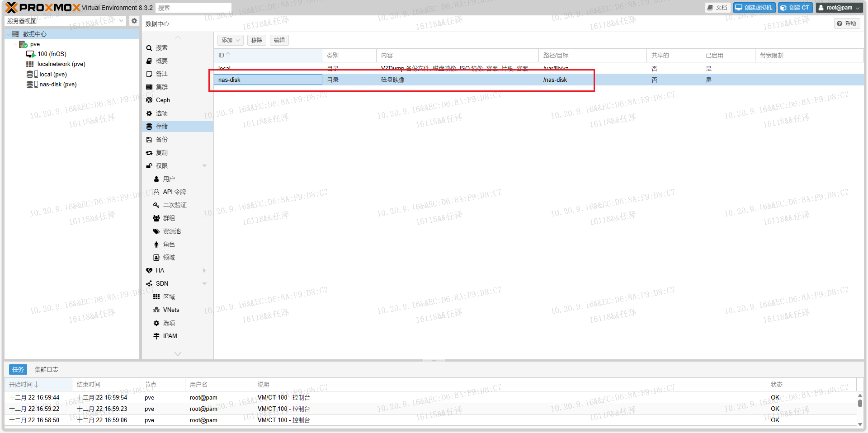Open the SDN 区域 zones icon
868x433 pixels.
tap(156, 297)
